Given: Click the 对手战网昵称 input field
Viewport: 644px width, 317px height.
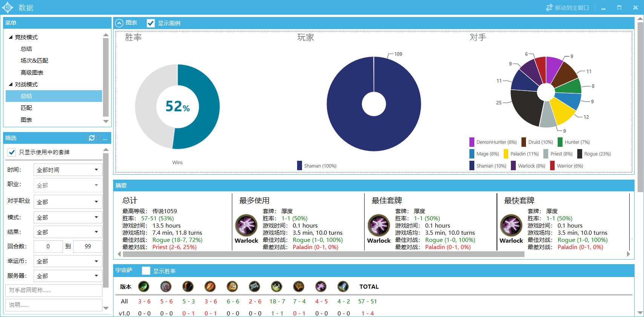Looking at the screenshot, I should (54, 290).
